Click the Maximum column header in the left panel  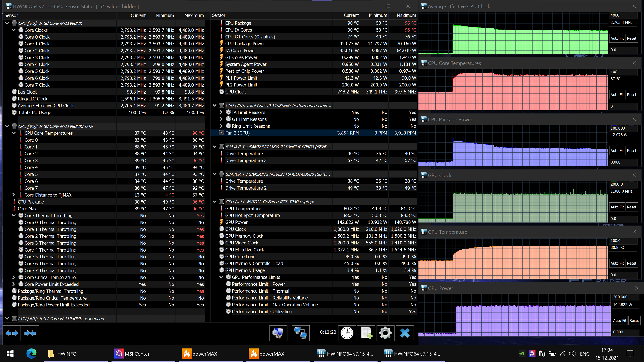pyautogui.click(x=194, y=15)
